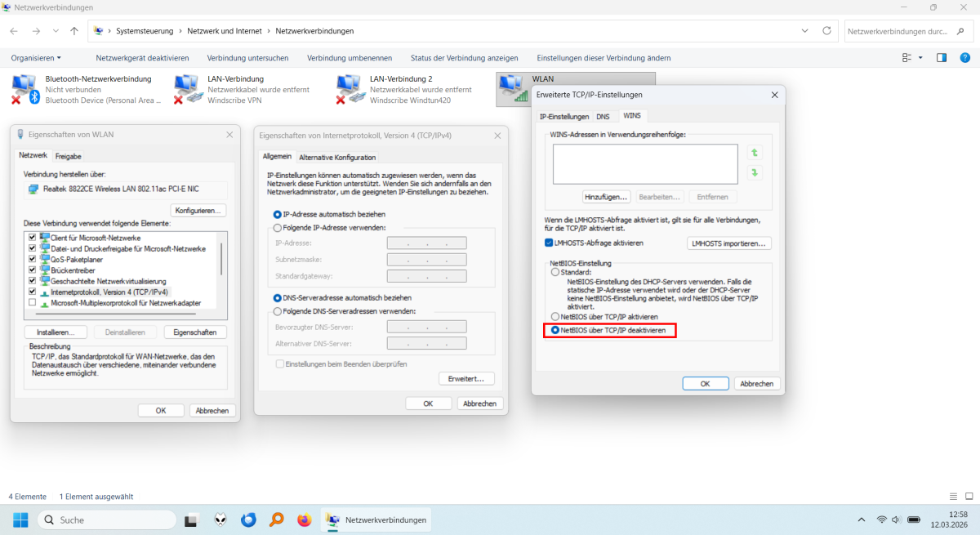
Task: Confirm Erweiterte TCP/IP-Einstellungen with OK
Action: (x=705, y=384)
